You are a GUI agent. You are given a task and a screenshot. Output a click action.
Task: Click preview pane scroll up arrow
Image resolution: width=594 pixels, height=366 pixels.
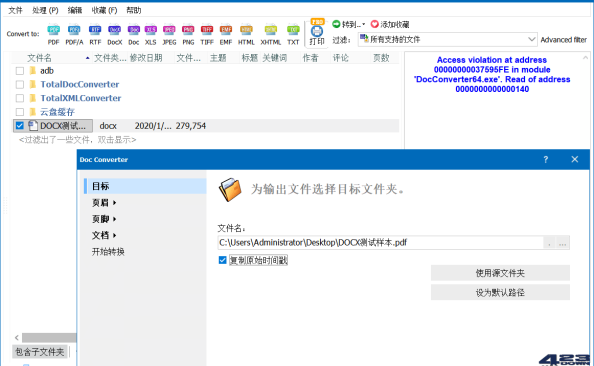tap(585, 58)
